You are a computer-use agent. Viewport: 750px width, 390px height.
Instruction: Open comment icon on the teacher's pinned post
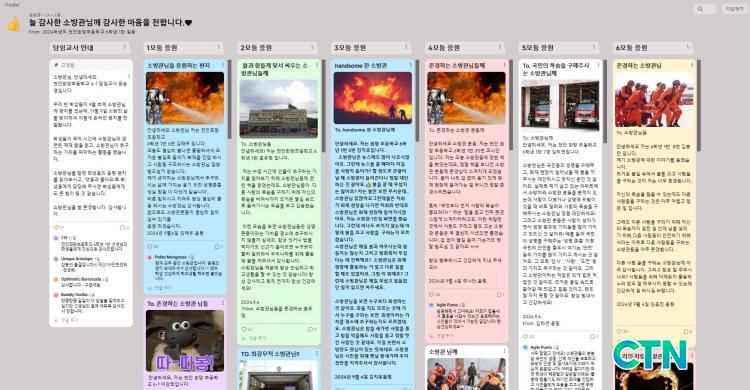(124, 227)
